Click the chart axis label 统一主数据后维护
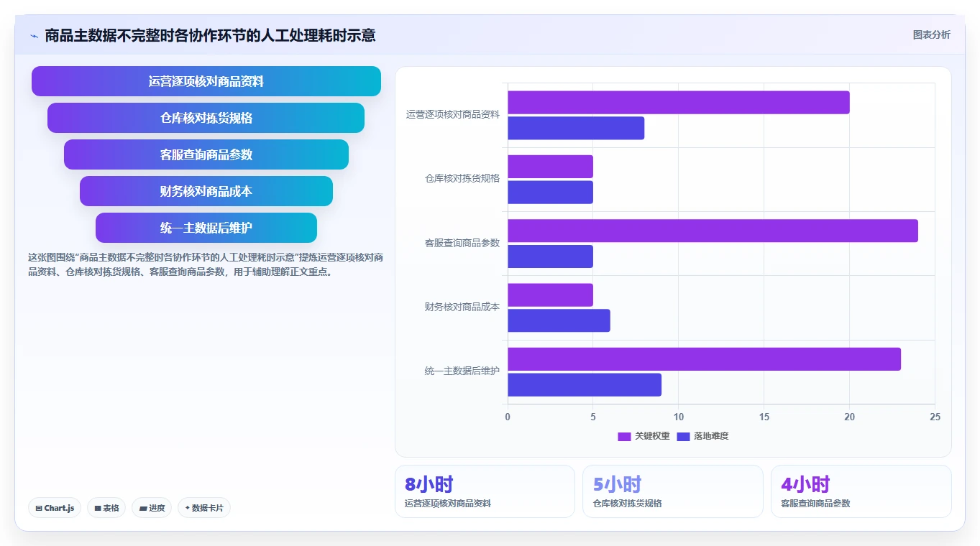The width and height of the screenshot is (980, 546). point(462,371)
